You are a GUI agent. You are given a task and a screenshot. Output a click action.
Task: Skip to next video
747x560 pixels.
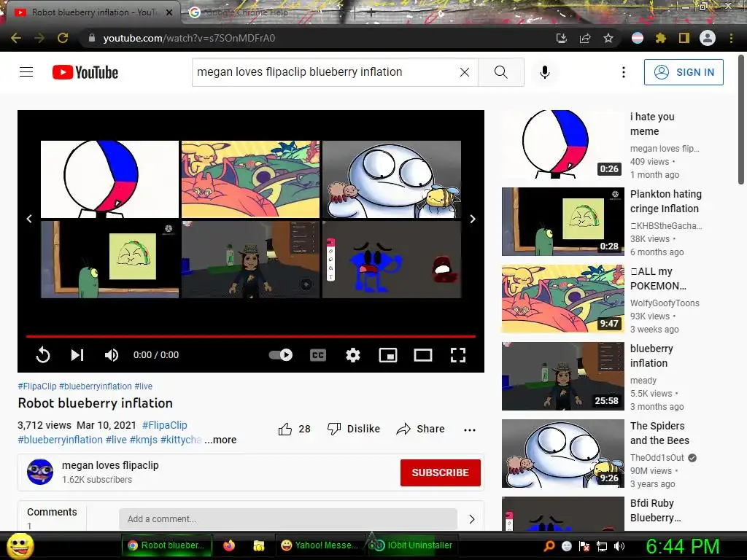click(x=77, y=355)
